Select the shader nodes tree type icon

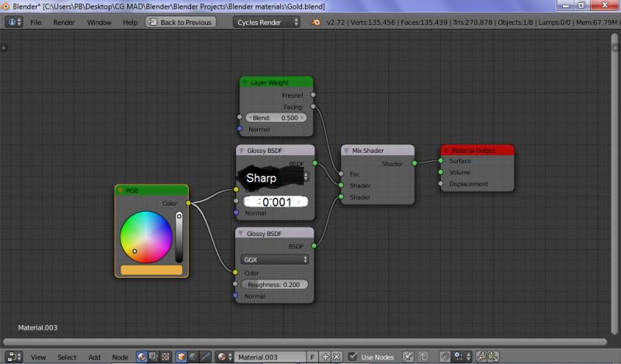(142, 357)
